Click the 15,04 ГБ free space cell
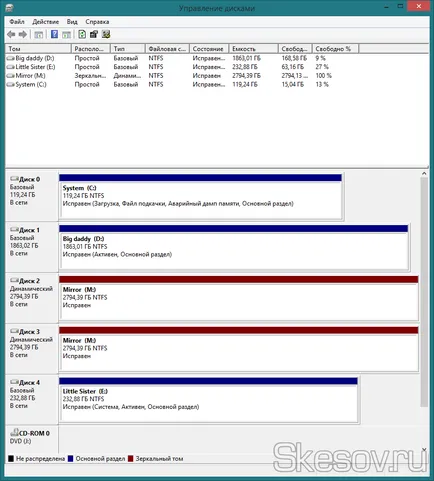Viewport: 434px width, 481px height. tap(293, 85)
